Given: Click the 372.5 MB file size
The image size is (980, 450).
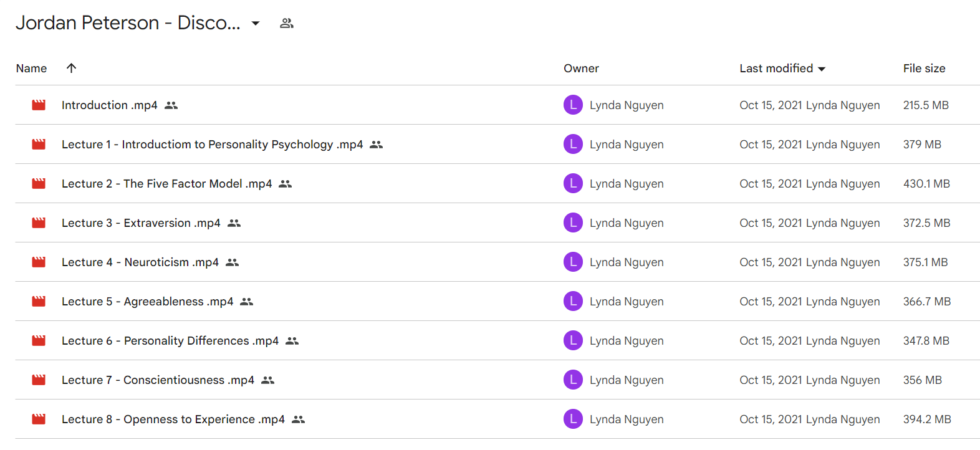Looking at the screenshot, I should [926, 223].
